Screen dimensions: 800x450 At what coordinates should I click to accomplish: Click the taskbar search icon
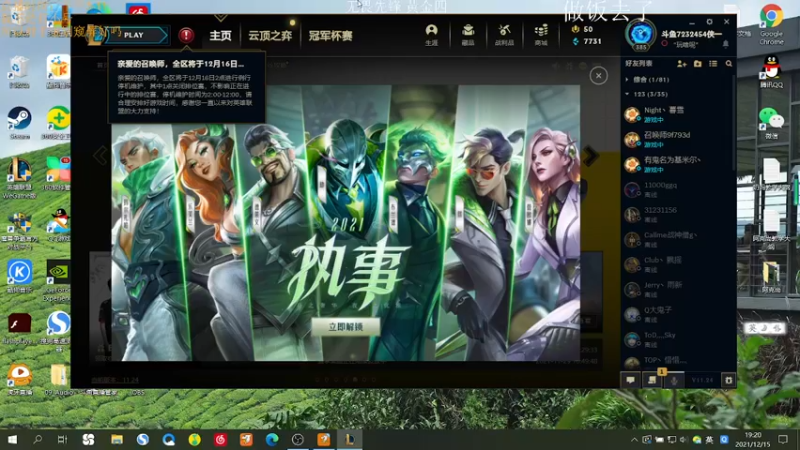(x=37, y=439)
